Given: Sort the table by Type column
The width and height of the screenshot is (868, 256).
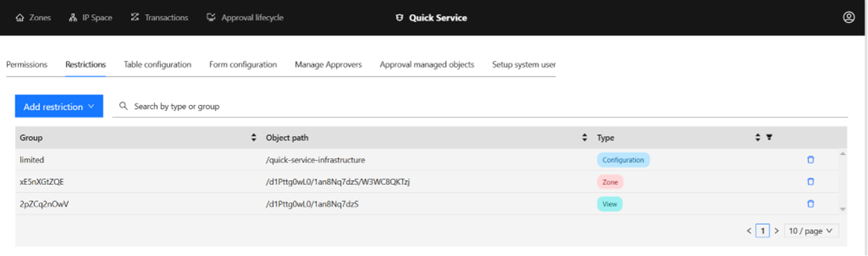Looking at the screenshot, I should [x=758, y=138].
